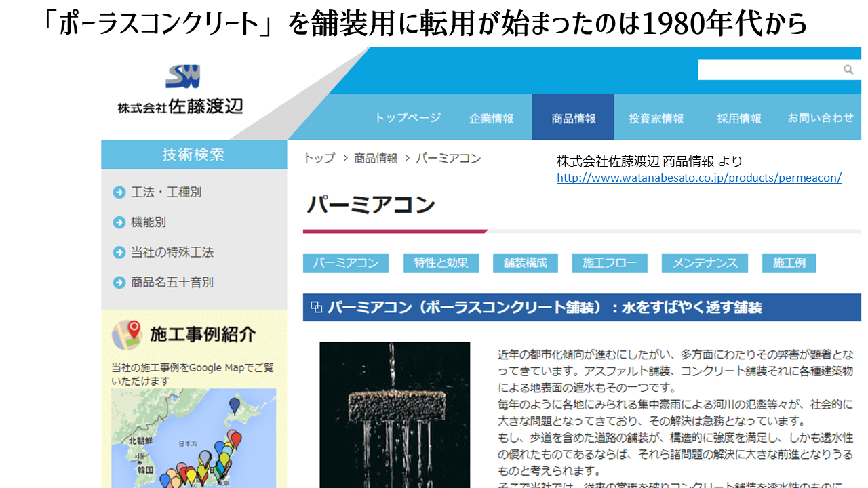Click the porous concrete water photo
868x488 pixels.
(395, 415)
